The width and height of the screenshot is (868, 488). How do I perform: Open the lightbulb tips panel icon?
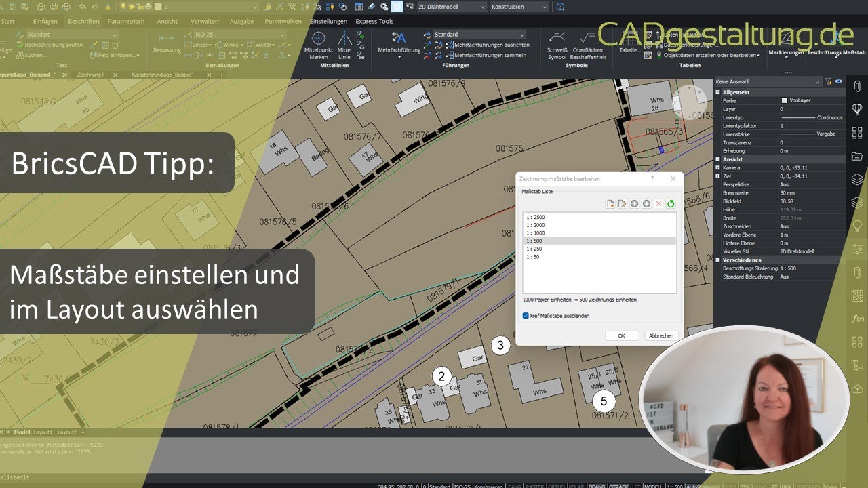[857, 225]
